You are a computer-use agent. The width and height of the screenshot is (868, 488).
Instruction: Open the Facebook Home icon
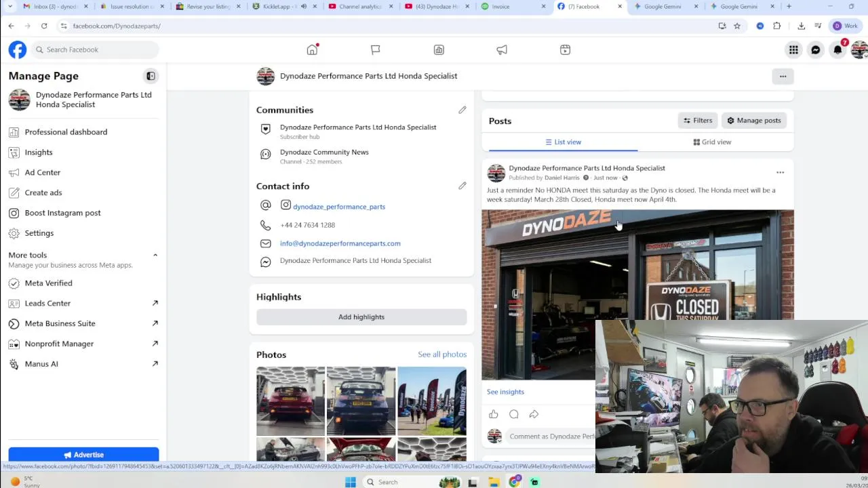312,49
